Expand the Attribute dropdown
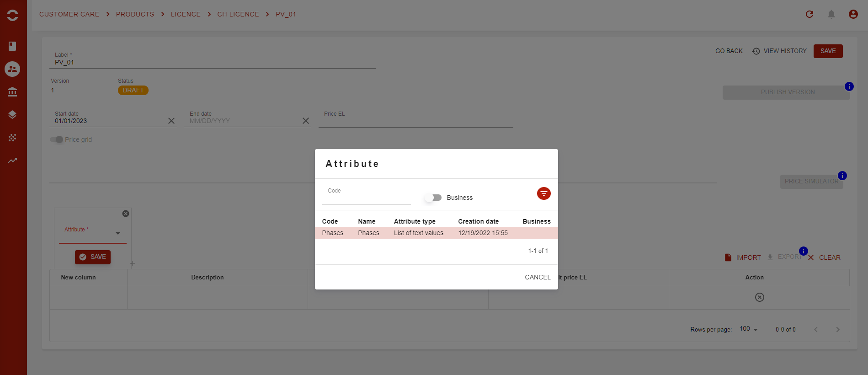 click(117, 234)
